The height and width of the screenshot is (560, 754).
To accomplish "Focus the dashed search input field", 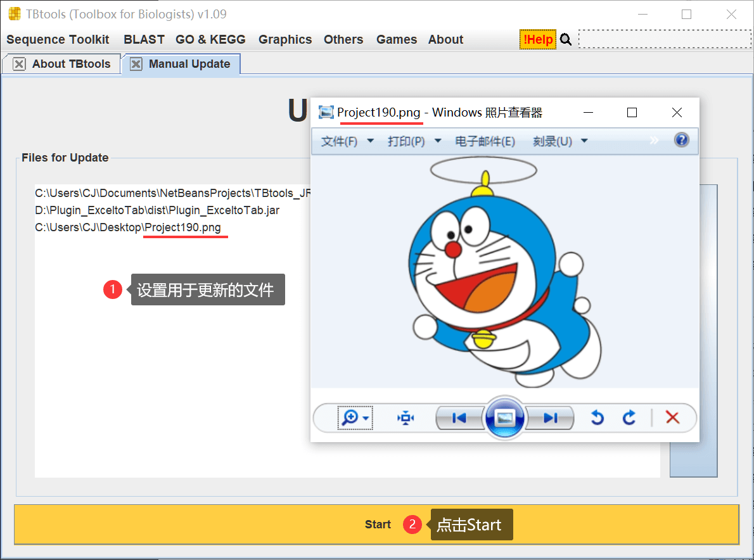I will coord(665,39).
